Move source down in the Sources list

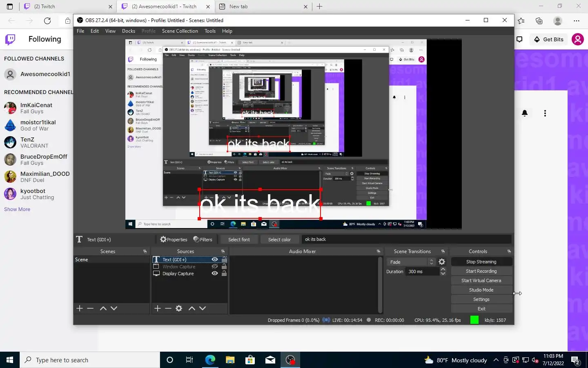coord(203,308)
